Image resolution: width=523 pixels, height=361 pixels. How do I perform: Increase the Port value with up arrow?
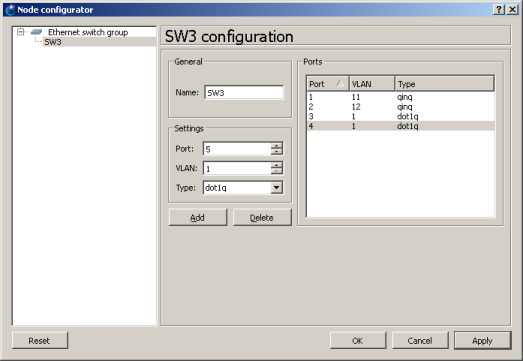click(277, 145)
